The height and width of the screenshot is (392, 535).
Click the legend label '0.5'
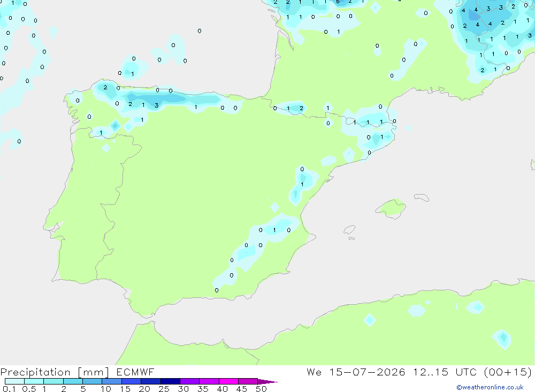pyautogui.click(x=29, y=389)
